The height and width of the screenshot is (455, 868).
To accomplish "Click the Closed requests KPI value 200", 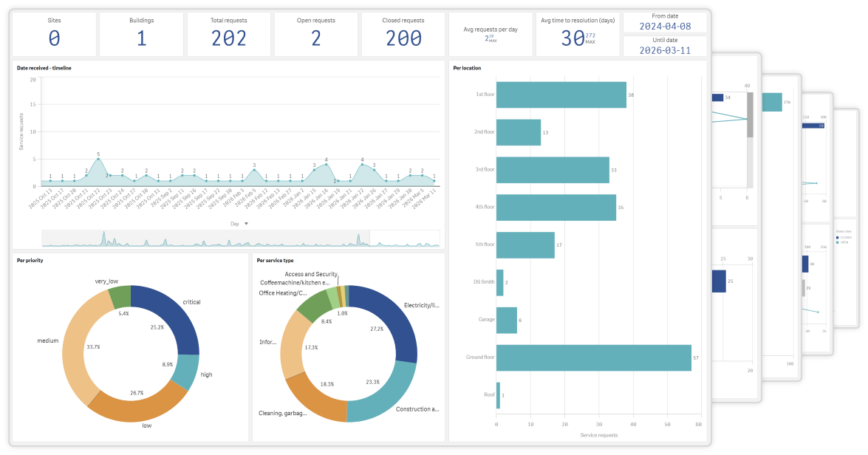I will (x=403, y=38).
